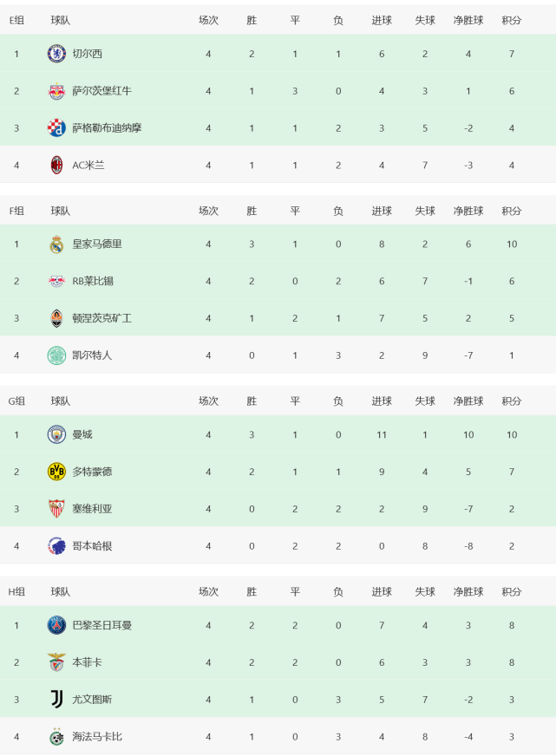
Task: Click the Celtic green crest
Action: [56, 355]
